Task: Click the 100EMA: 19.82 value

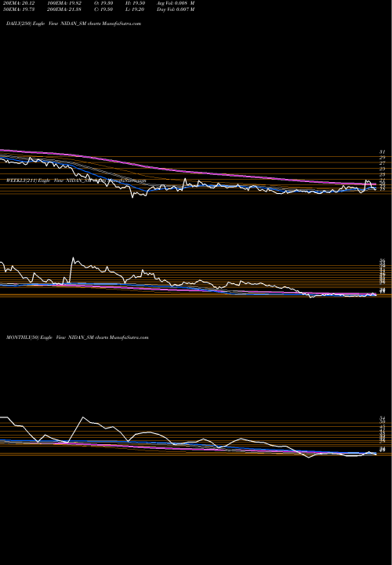Action: [64, 3]
